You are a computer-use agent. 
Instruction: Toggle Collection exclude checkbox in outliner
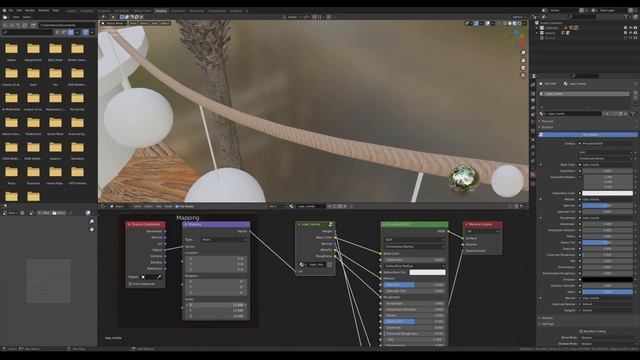[x=625, y=28]
